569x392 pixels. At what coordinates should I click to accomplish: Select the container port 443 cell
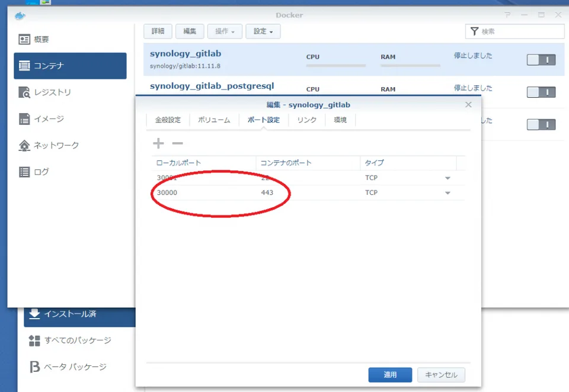tap(308, 192)
